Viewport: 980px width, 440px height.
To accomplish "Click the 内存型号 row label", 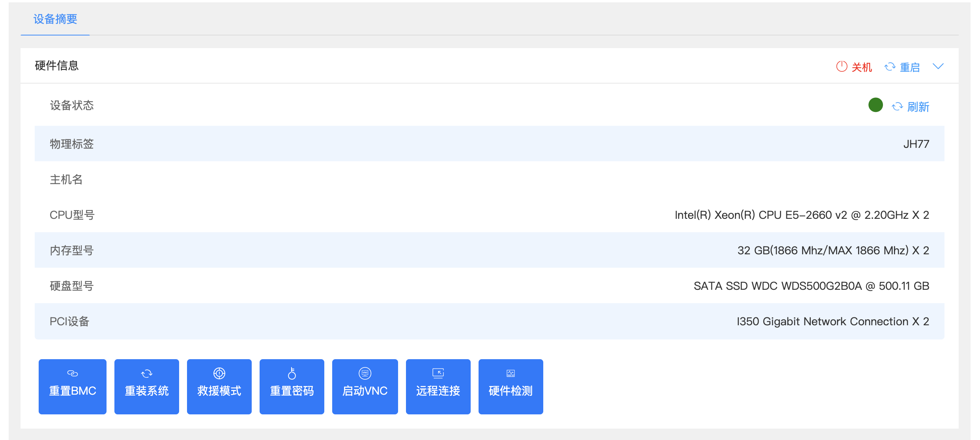I will (72, 250).
